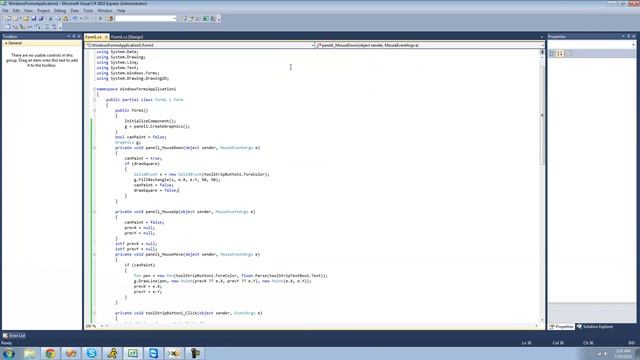Image resolution: width=640 pixels, height=360 pixels.
Task: Collapse the panel1_MouseUp method outline
Action: 94,212
